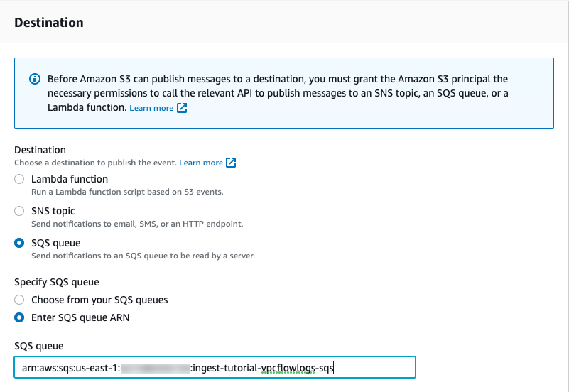
Task: Click external link icon beside destination Learn more
Action: pos(231,163)
